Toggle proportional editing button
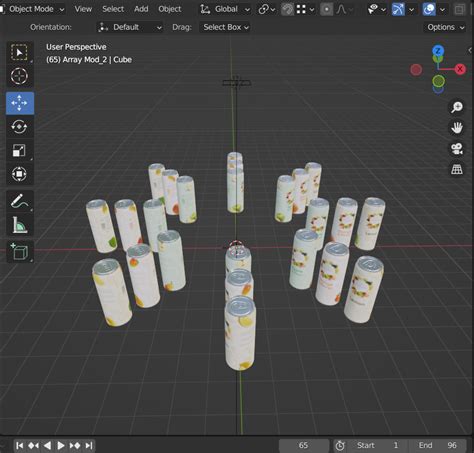The height and width of the screenshot is (453, 474). 327,9
